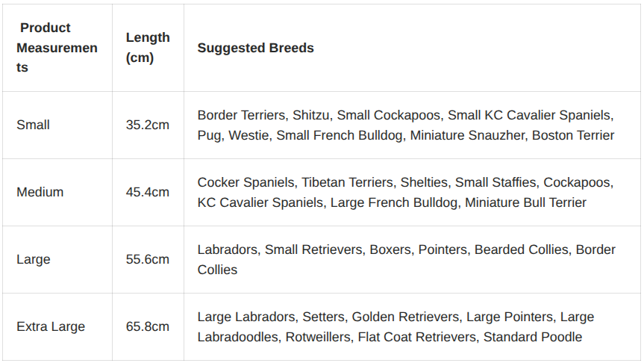Select the Small size cell
This screenshot has width=644, height=363.
(33, 125)
